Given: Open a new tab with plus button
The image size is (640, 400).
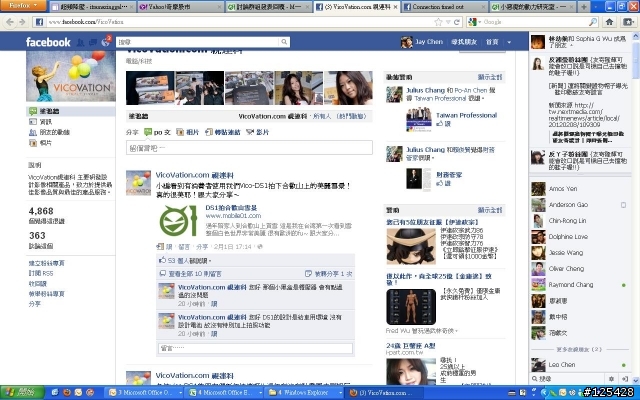Looking at the screenshot, I should coord(584,7).
